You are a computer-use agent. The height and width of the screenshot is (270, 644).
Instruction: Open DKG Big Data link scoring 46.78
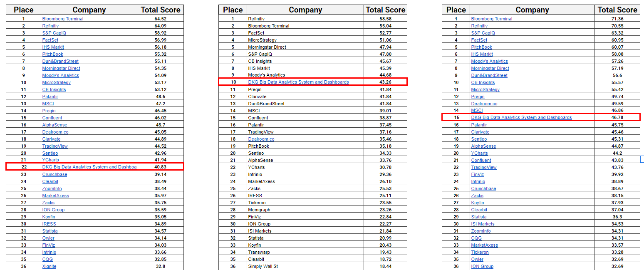[x=521, y=118]
